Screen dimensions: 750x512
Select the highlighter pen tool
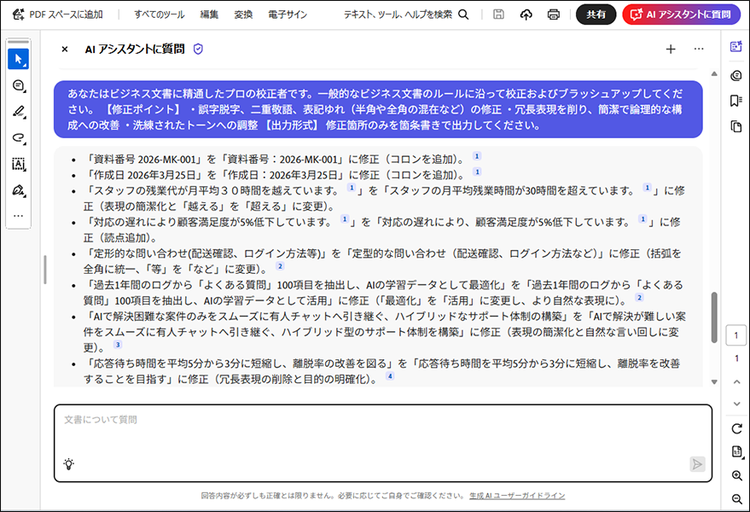click(x=18, y=112)
